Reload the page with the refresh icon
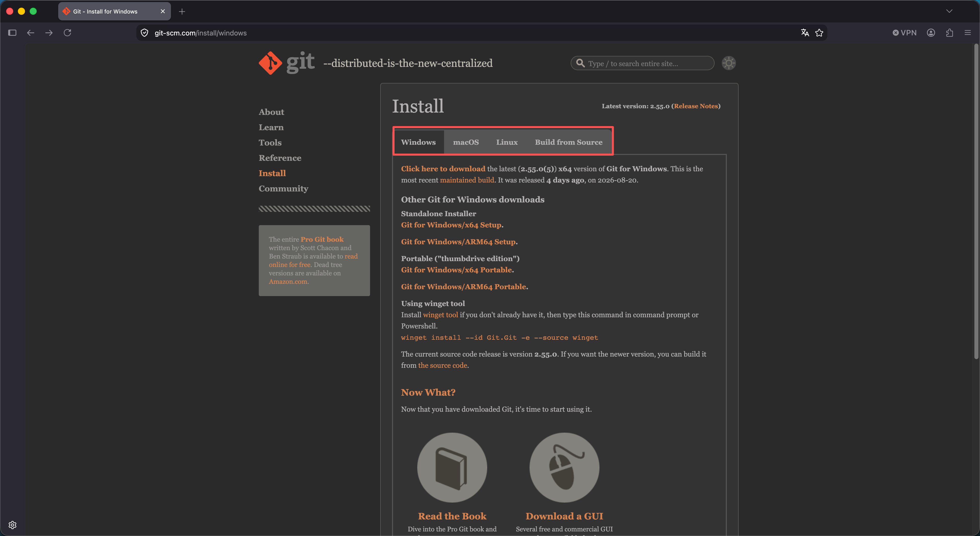The image size is (980, 536). pyautogui.click(x=67, y=33)
